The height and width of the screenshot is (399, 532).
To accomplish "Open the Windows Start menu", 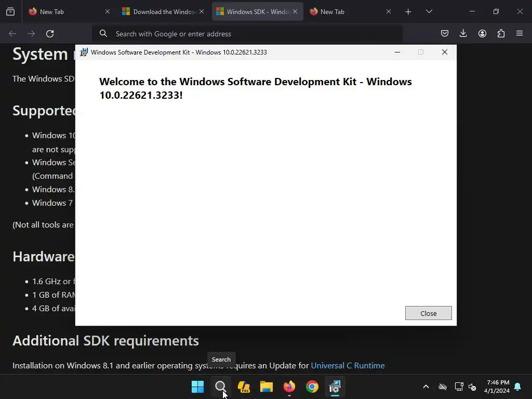I will pyautogui.click(x=197, y=387).
